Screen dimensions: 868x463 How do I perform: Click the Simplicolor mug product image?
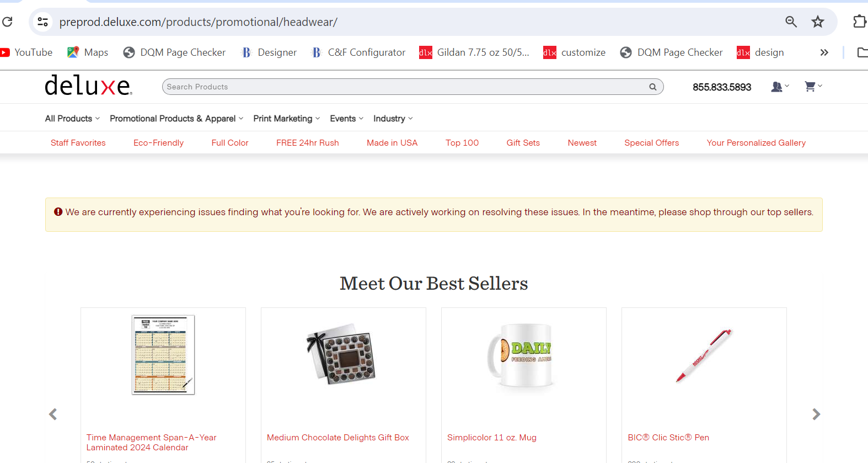[523, 356]
